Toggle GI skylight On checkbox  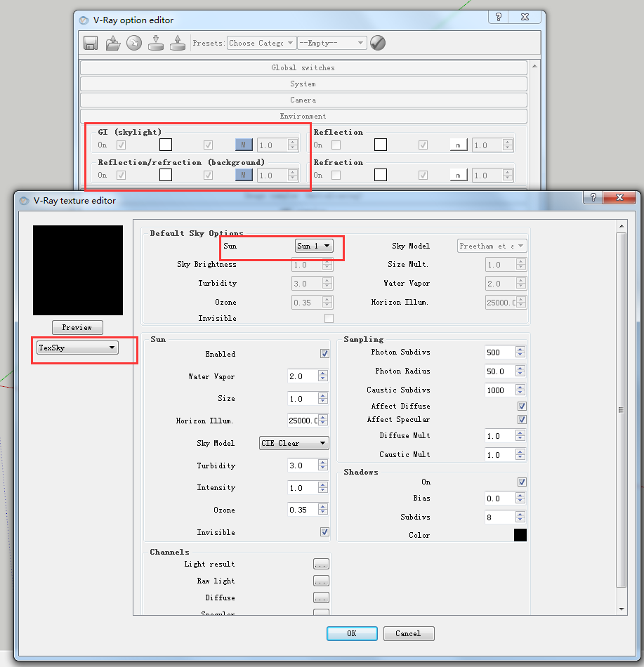(121, 145)
